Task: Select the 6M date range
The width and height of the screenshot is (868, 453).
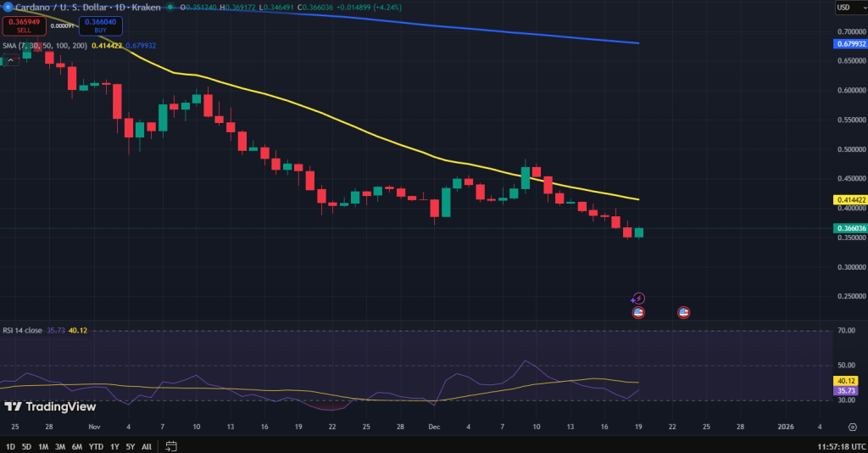Action: click(77, 446)
